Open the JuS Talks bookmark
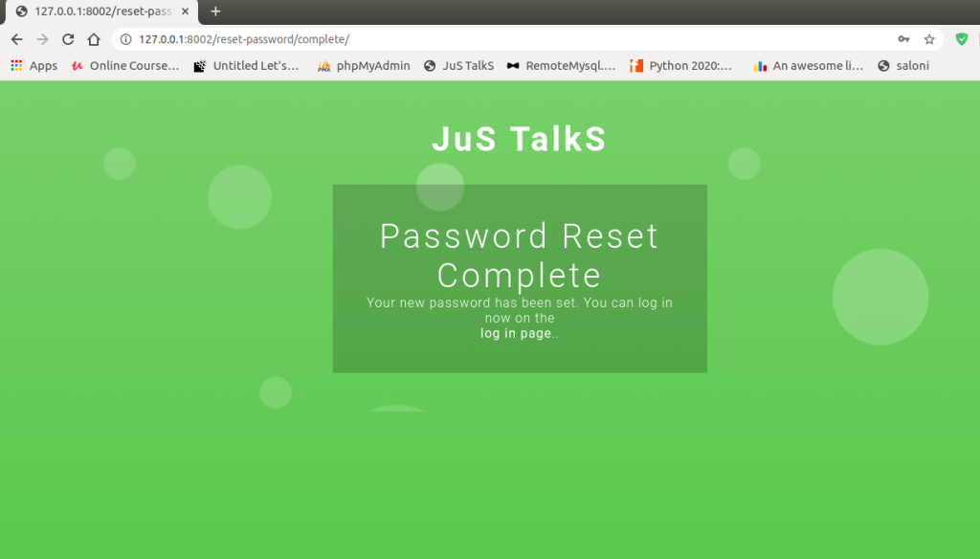The height and width of the screenshot is (559, 980). (458, 66)
